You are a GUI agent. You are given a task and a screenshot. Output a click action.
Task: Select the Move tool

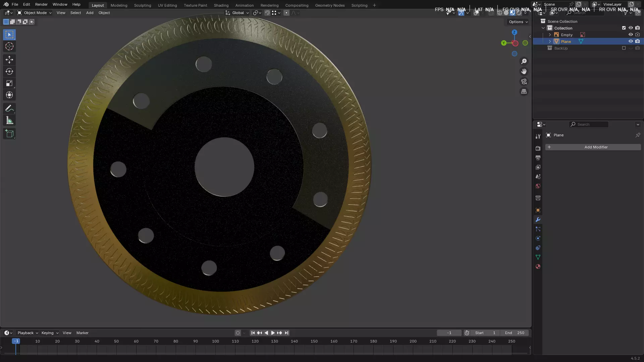(x=9, y=60)
